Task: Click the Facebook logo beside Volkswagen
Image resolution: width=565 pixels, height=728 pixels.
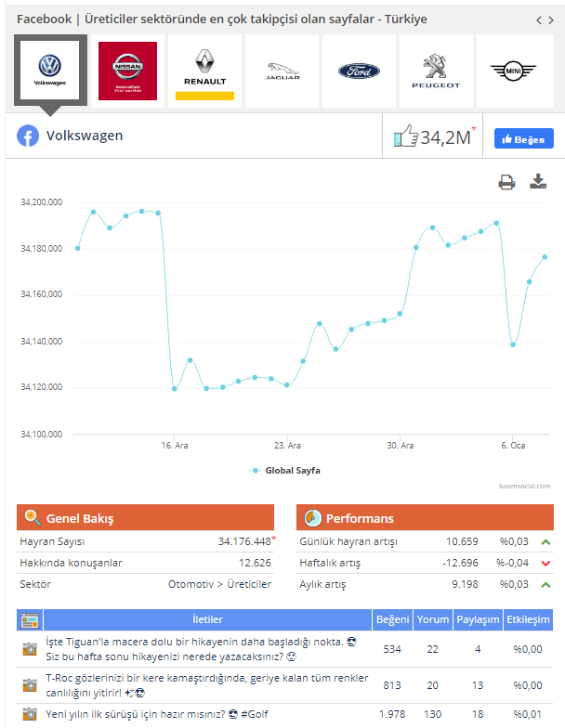Action: 28,136
